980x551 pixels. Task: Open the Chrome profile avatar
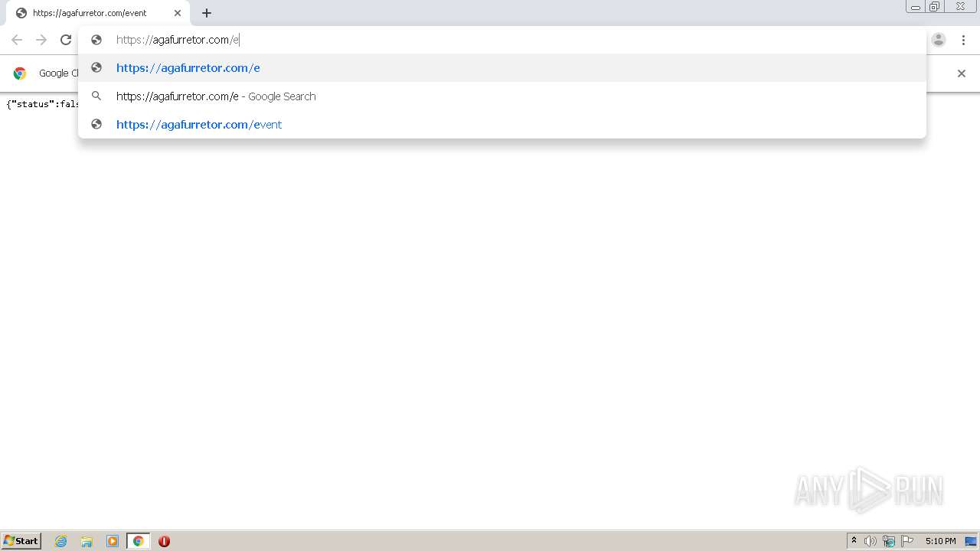[939, 40]
